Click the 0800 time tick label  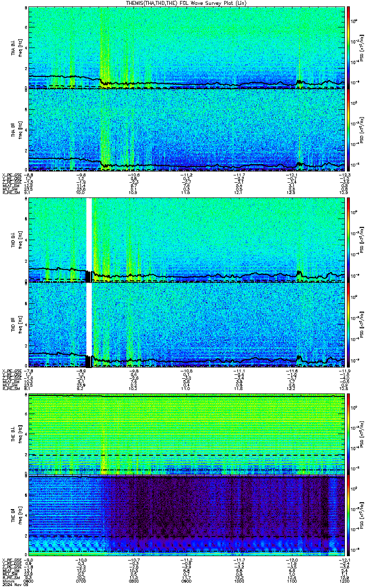134,581
